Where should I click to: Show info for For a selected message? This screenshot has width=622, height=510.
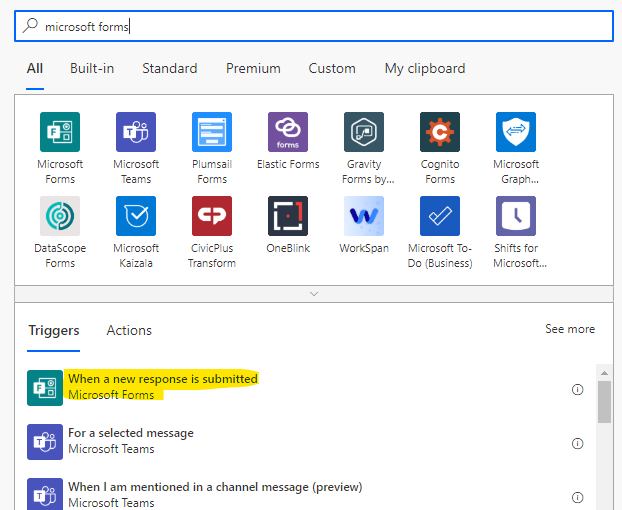pos(578,443)
